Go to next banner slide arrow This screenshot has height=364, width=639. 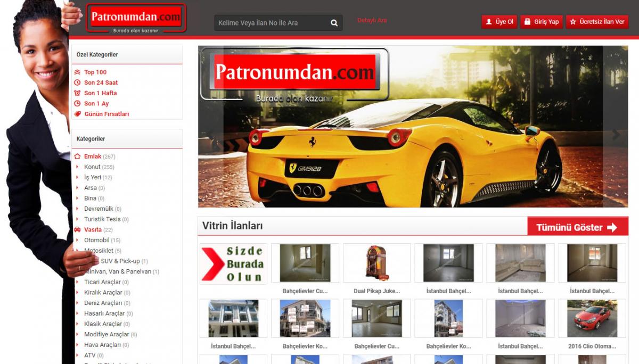tap(616, 135)
